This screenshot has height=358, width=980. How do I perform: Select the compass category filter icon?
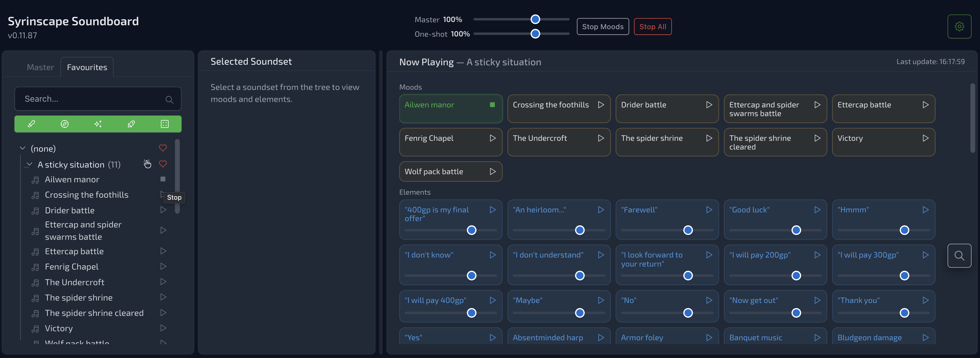[x=65, y=124]
